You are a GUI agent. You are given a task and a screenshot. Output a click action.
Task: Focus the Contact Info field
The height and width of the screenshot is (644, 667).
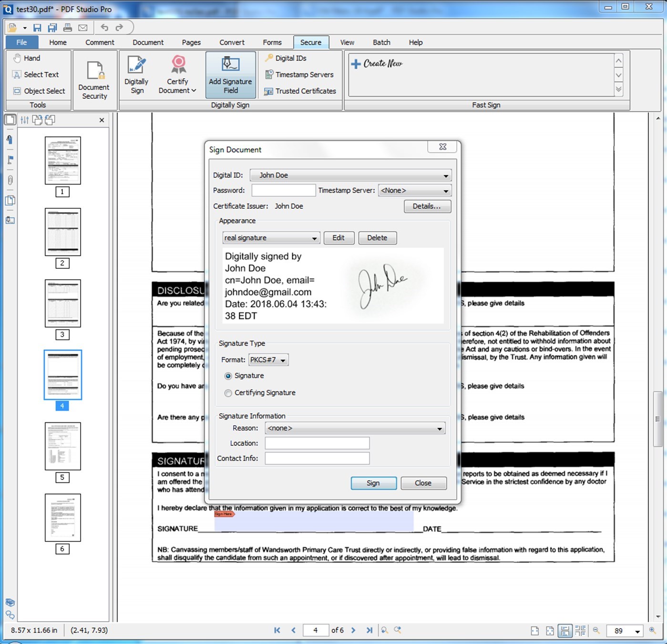pyautogui.click(x=317, y=459)
